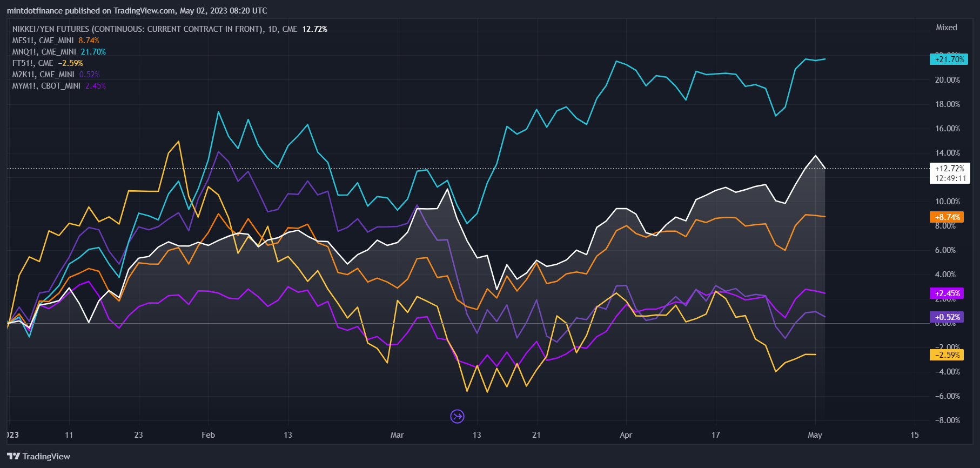Click the mintdotfinance publish header text
Screen dimensions: 980x468
coord(137,11)
